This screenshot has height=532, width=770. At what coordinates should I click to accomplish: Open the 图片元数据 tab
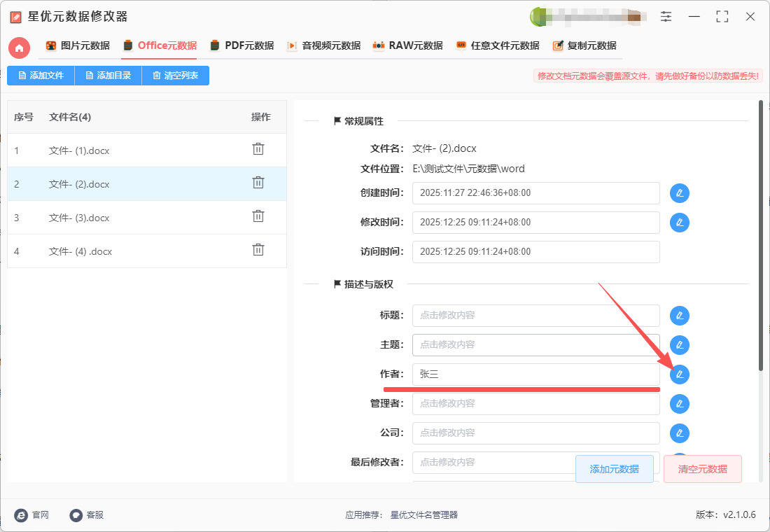(78, 45)
